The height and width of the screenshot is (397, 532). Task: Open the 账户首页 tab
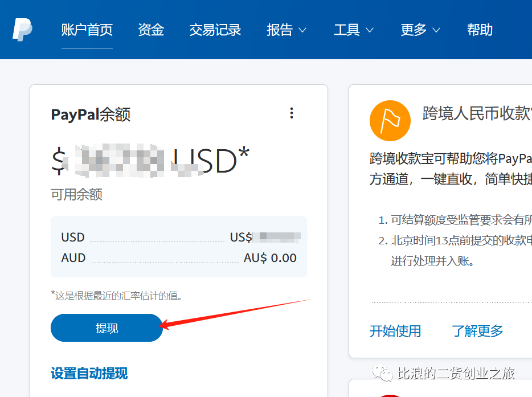point(87,30)
